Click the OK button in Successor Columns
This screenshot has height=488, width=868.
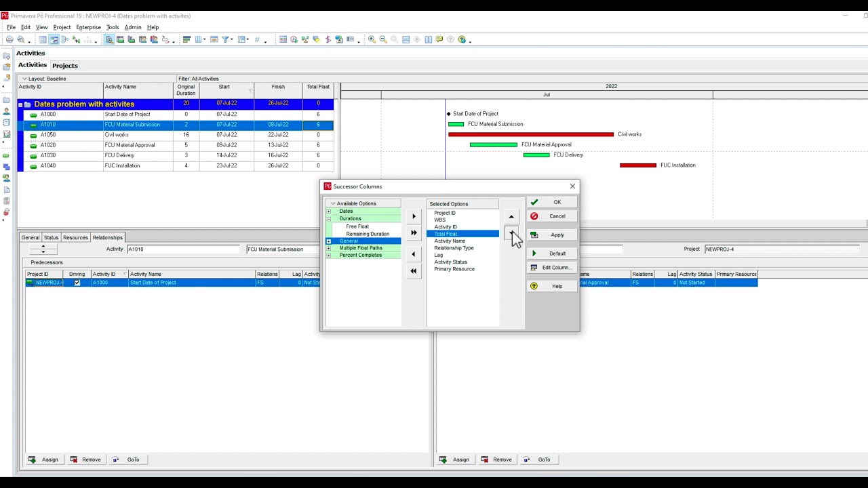552,202
